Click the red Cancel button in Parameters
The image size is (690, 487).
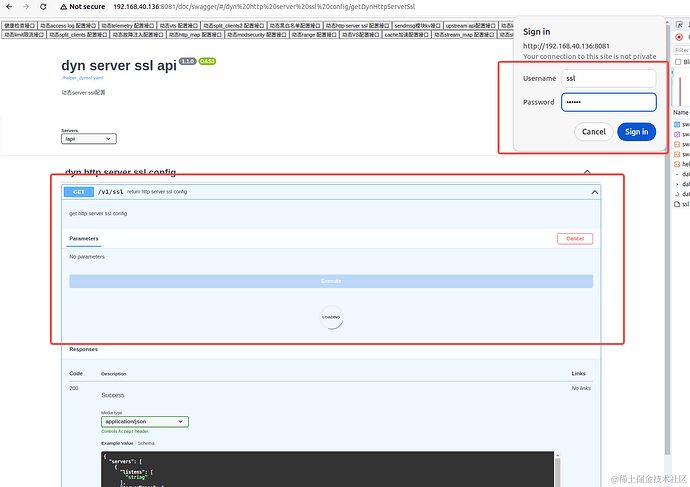(x=574, y=239)
